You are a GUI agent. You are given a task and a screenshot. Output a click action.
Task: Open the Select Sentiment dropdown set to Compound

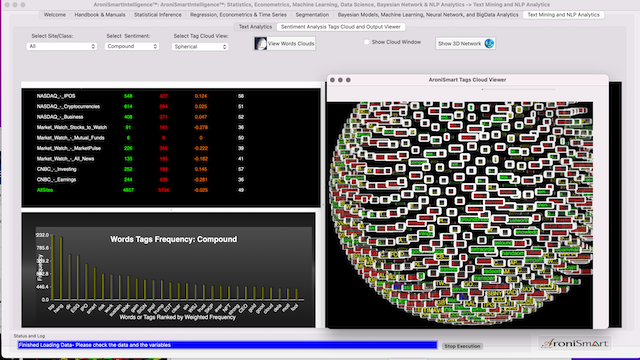(x=131, y=47)
